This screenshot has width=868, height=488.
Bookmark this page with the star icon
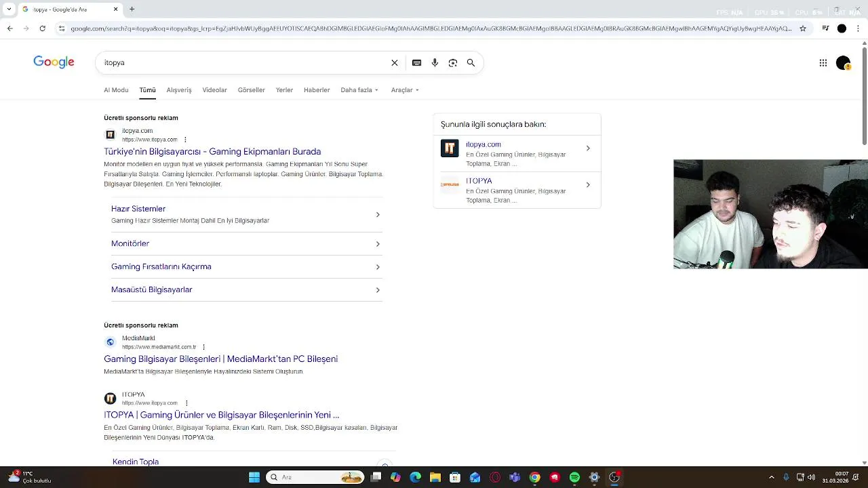(803, 28)
